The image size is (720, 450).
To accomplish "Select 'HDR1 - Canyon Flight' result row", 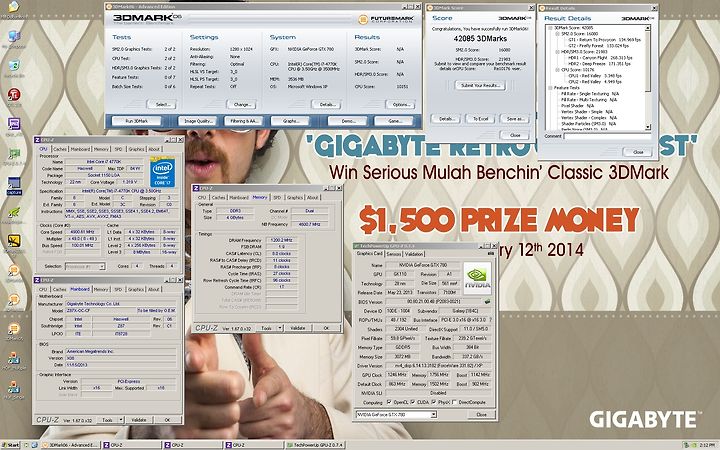I will [x=601, y=58].
